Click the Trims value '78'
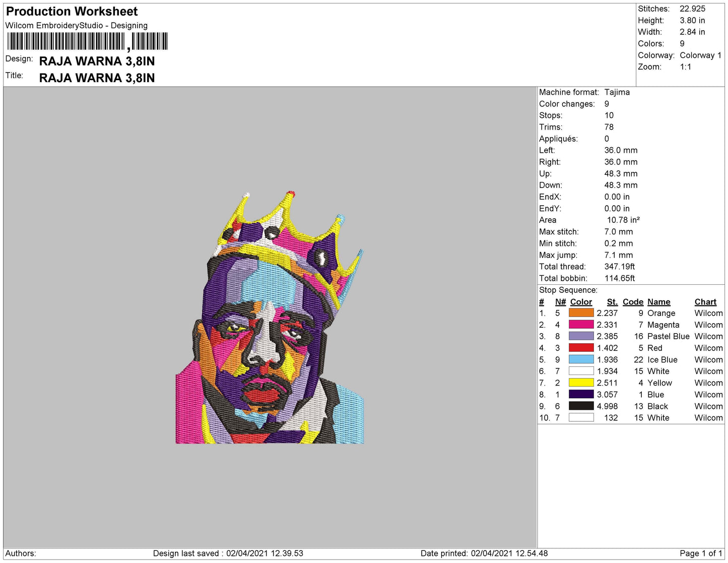 [x=609, y=127]
